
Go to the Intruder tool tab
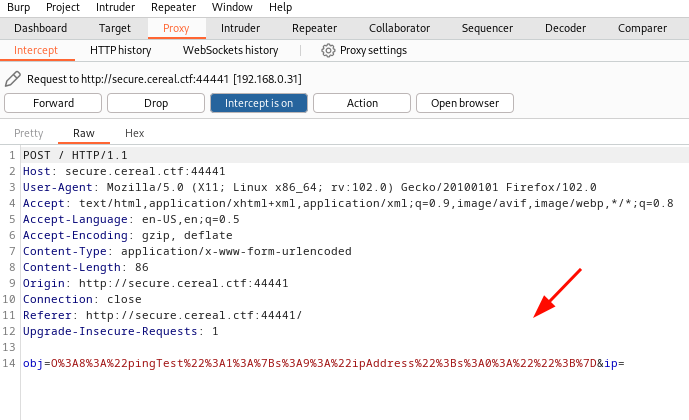pos(240,28)
